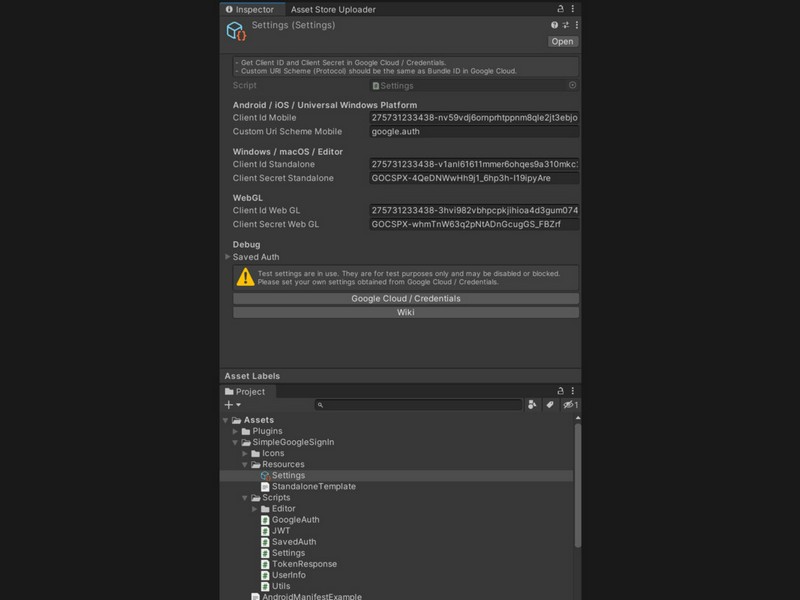Open the preset selector icon in the Inspector header
Viewport: 800px width, 600px height.
click(565, 25)
